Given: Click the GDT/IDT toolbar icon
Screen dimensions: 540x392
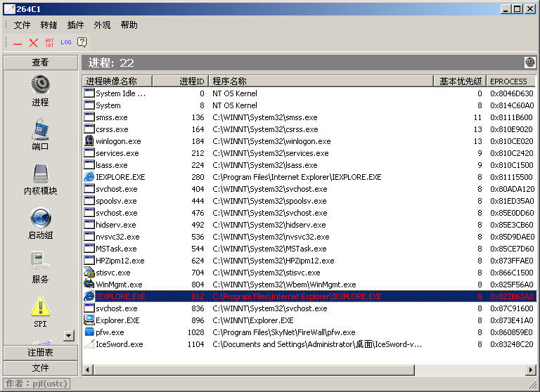Looking at the screenshot, I should pyautogui.click(x=50, y=43).
